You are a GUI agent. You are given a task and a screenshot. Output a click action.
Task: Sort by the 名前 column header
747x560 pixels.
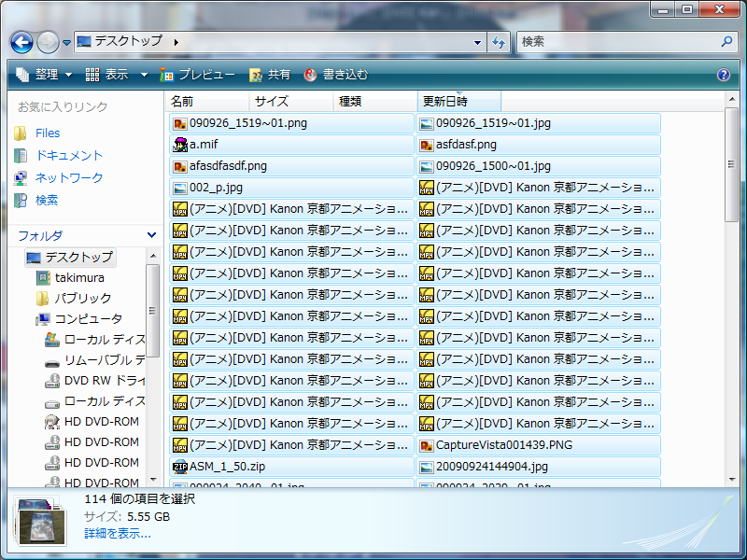tap(207, 102)
